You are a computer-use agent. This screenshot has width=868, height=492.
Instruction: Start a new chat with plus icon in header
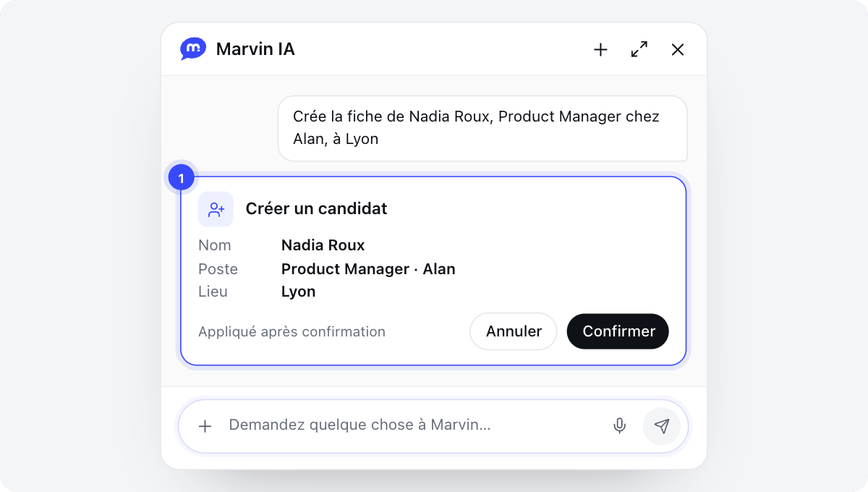pos(600,49)
